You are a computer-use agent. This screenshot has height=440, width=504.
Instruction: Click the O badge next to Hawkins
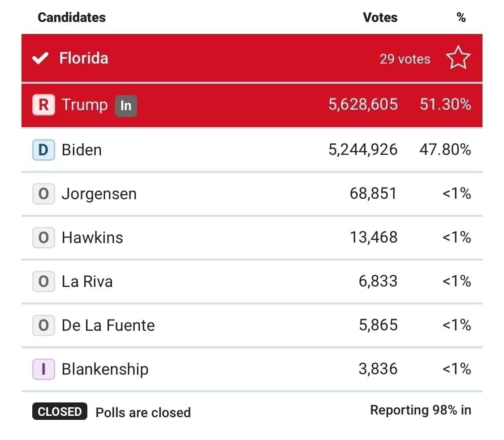(x=43, y=237)
